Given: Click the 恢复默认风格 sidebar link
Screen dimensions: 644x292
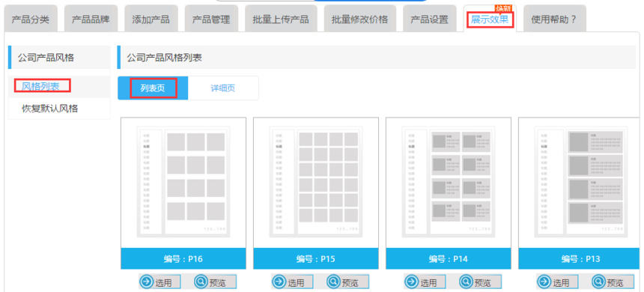Looking at the screenshot, I should tap(49, 109).
